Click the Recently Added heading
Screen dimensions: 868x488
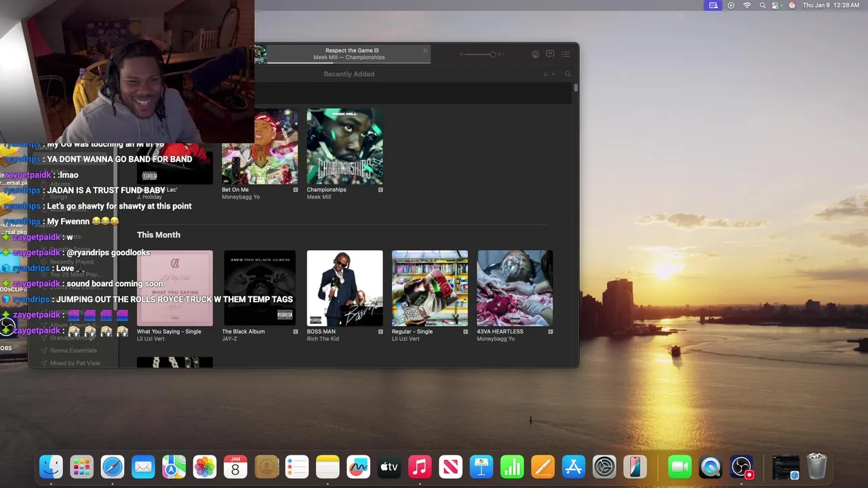(x=349, y=74)
